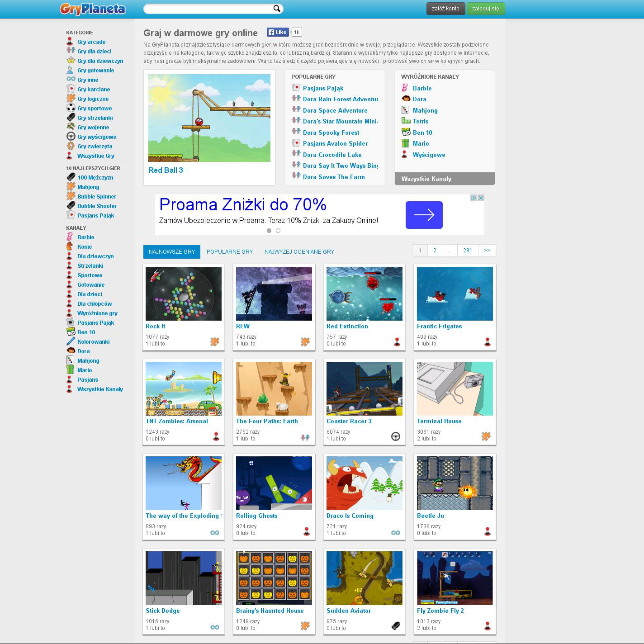
Task: Click the Facebook Like button
Action: (277, 32)
